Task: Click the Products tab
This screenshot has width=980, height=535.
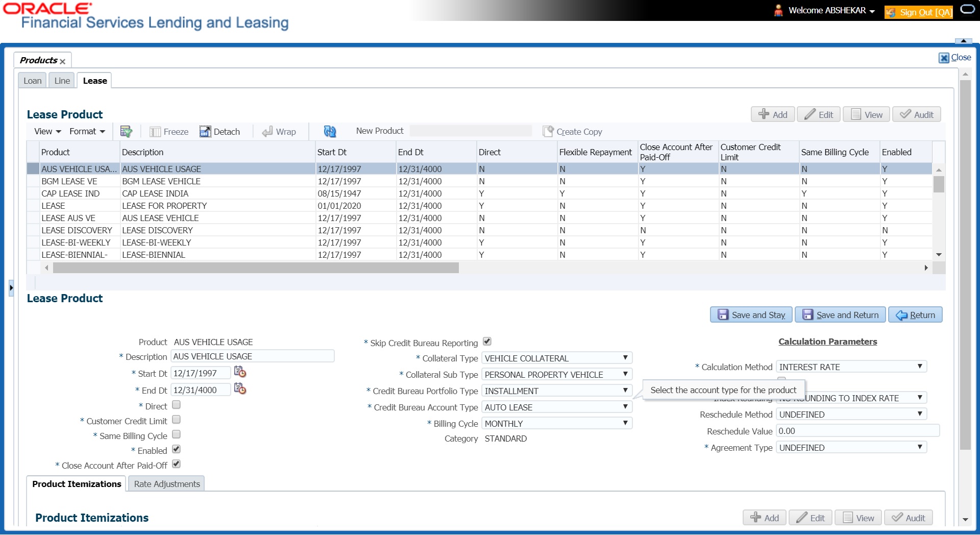Action: pyautogui.click(x=38, y=60)
